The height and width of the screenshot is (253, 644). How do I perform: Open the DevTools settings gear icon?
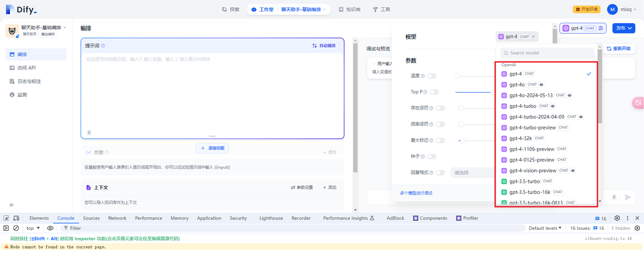coord(617,218)
